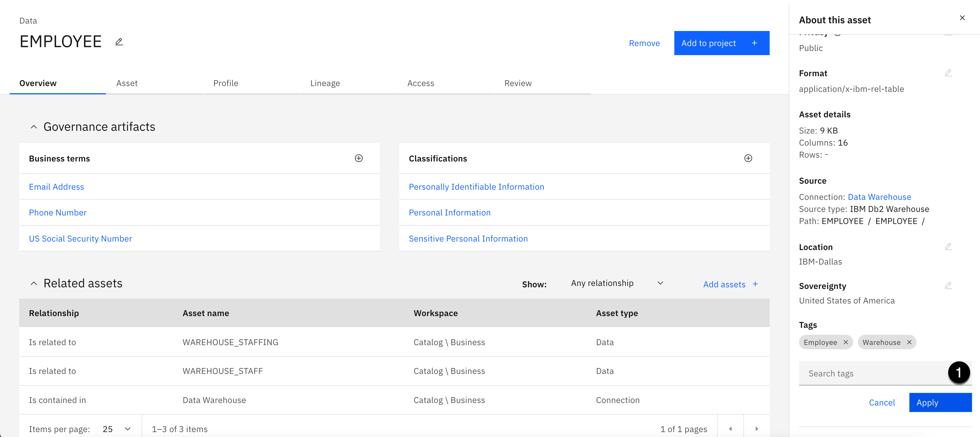The image size is (980, 437).
Task: Remove the Warehouse tag
Action: (x=909, y=342)
